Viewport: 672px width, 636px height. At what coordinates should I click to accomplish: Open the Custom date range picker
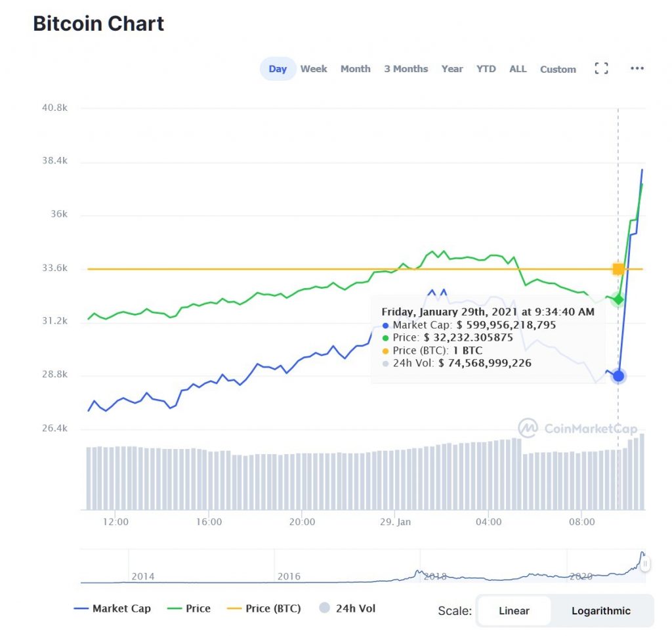[558, 69]
